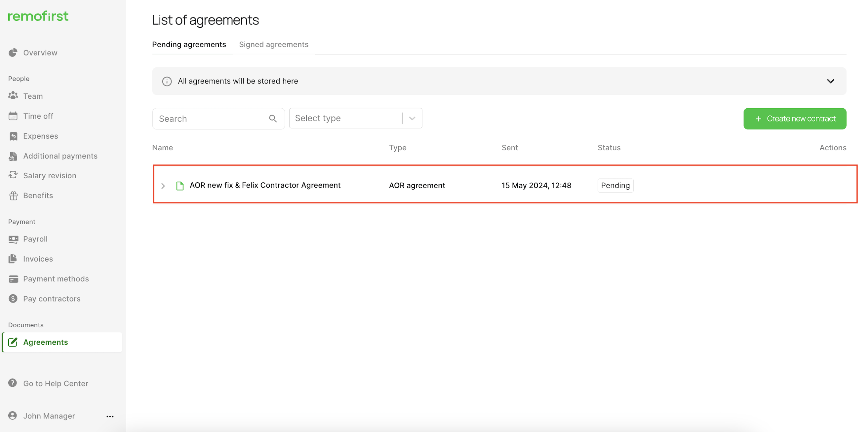Click the Benefits gift icon
The image size is (868, 432).
[x=13, y=196]
